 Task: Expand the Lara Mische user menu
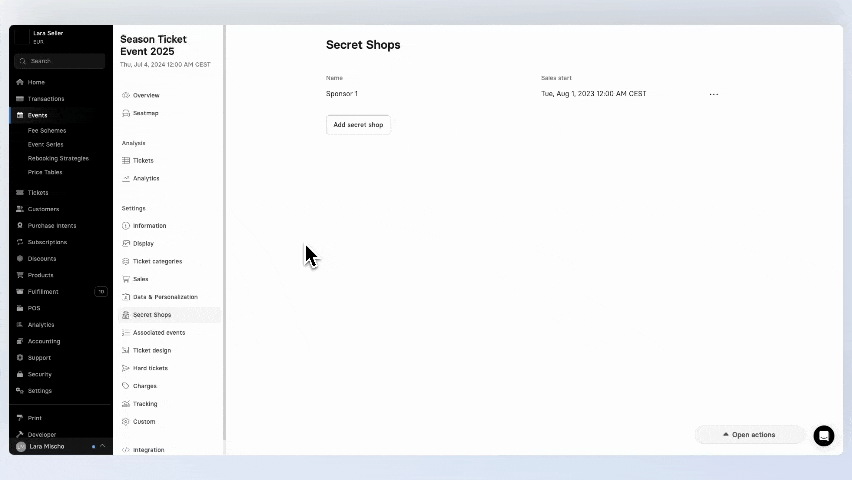click(60, 446)
